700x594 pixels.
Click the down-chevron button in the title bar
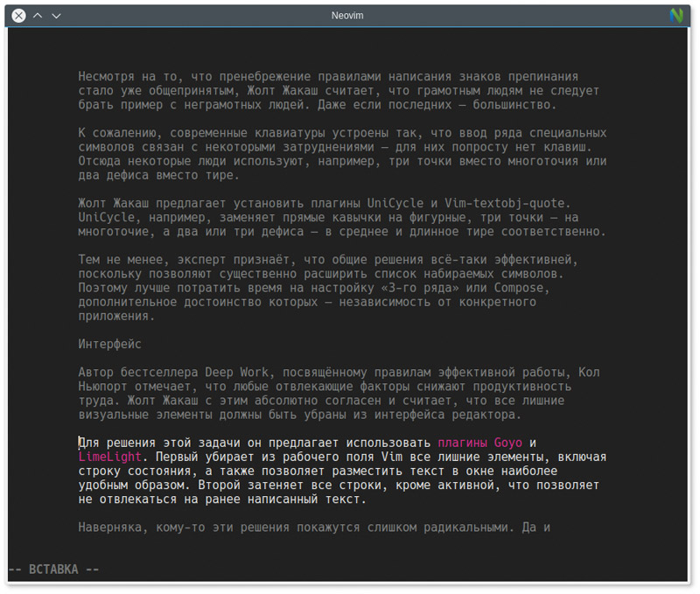point(56,16)
